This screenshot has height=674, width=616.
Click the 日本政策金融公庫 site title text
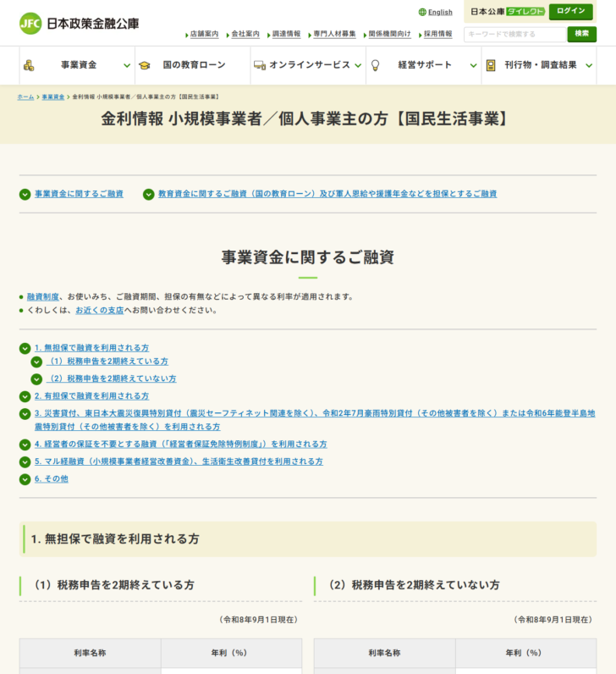coord(93,24)
